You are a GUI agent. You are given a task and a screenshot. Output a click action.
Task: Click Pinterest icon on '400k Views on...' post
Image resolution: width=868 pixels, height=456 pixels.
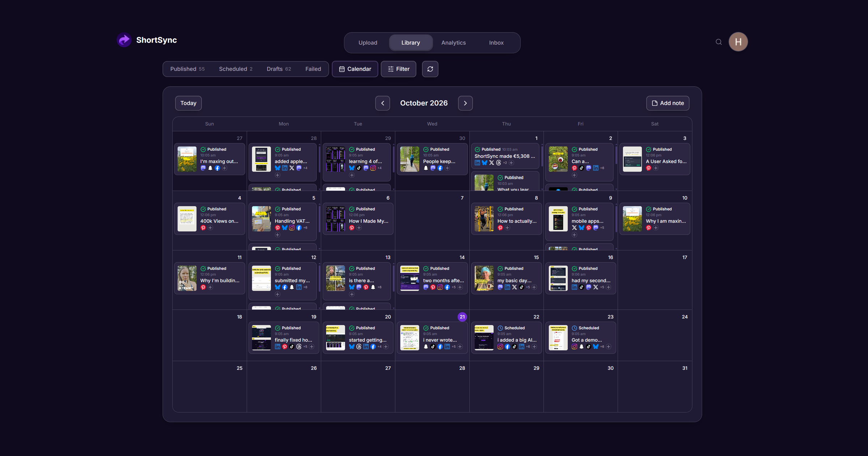(x=203, y=228)
